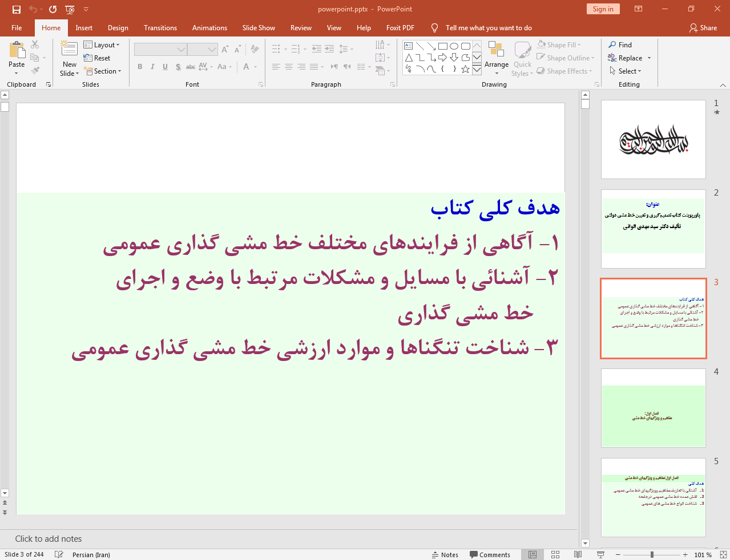
Task: Open the Select dropdown in Editing
Action: (626, 71)
